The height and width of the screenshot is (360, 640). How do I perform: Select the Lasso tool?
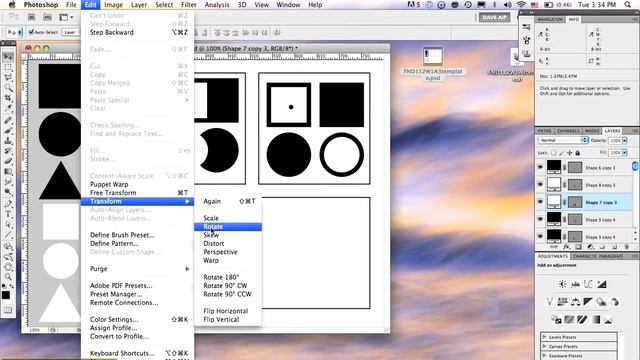8,77
